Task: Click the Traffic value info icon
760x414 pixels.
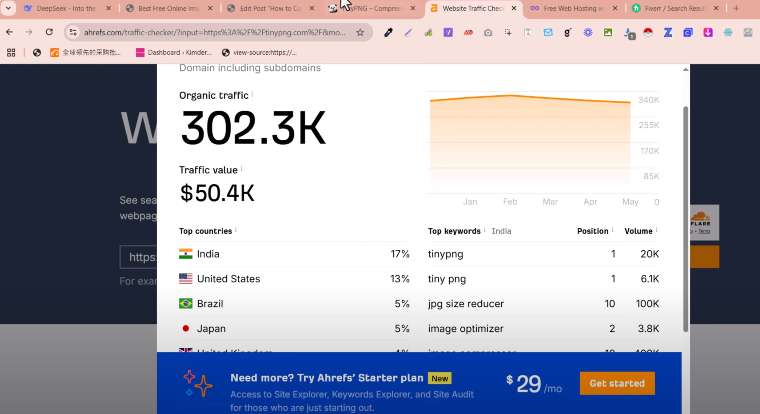Action: pos(241,169)
